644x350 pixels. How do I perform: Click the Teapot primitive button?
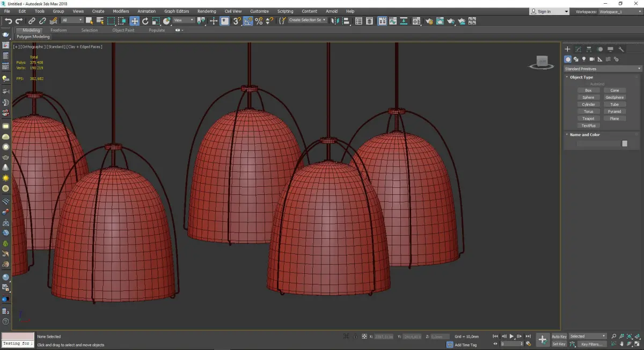coord(588,119)
